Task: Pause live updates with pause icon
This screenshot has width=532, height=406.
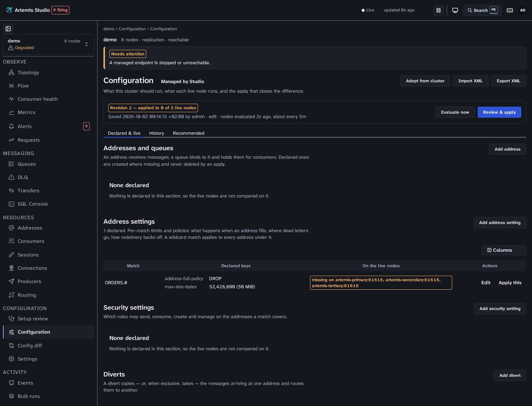Action: click(x=438, y=10)
